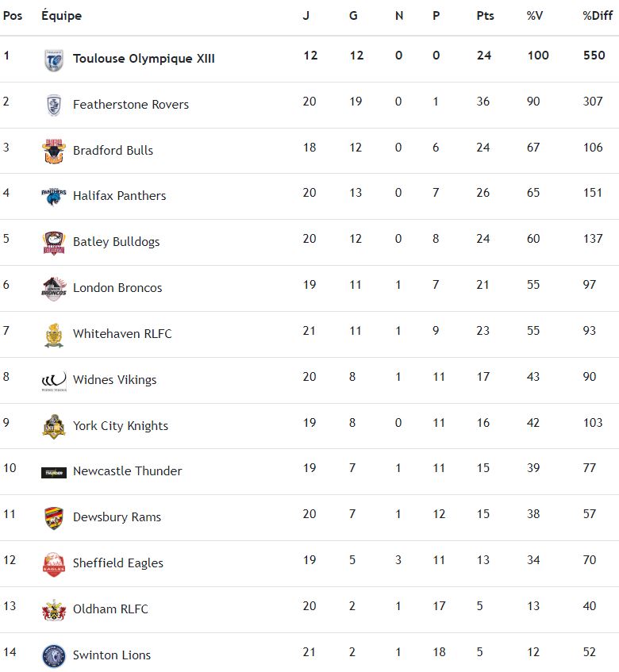Select the Pos column header
The image size is (619, 672).
click(13, 16)
